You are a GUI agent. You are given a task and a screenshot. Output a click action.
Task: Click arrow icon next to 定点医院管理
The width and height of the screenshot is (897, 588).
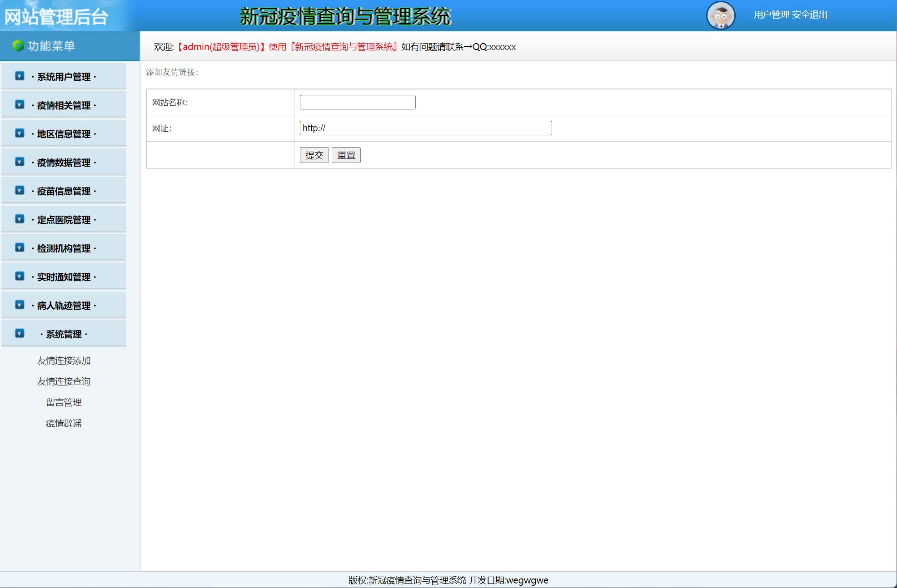[20, 219]
